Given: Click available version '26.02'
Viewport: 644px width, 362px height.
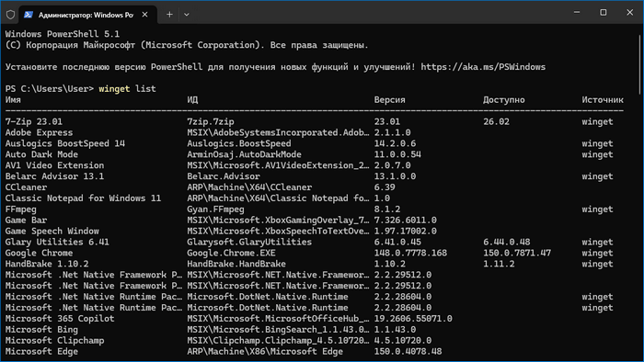Looking at the screenshot, I should tap(496, 121).
